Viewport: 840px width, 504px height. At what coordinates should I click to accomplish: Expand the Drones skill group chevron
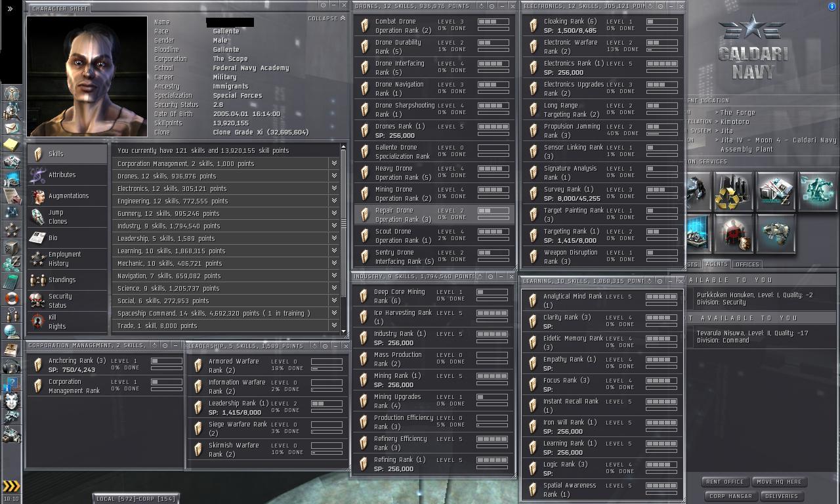pyautogui.click(x=334, y=176)
